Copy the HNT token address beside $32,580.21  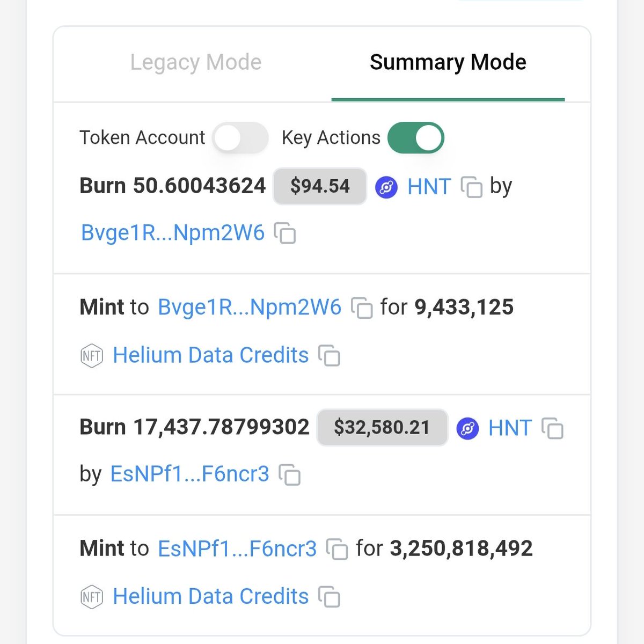pos(553,429)
